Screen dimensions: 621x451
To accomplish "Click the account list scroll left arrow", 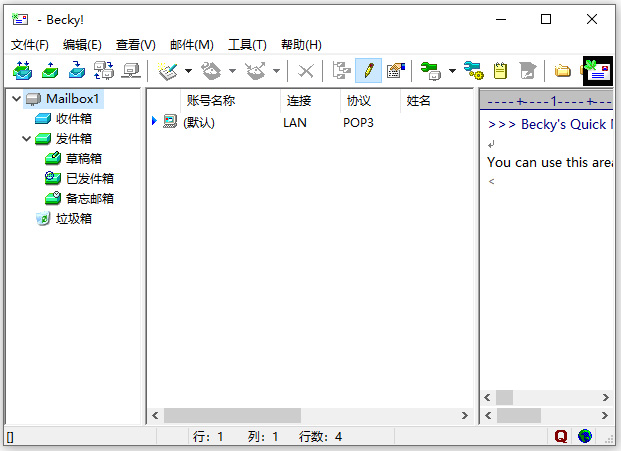I will coord(155,415).
